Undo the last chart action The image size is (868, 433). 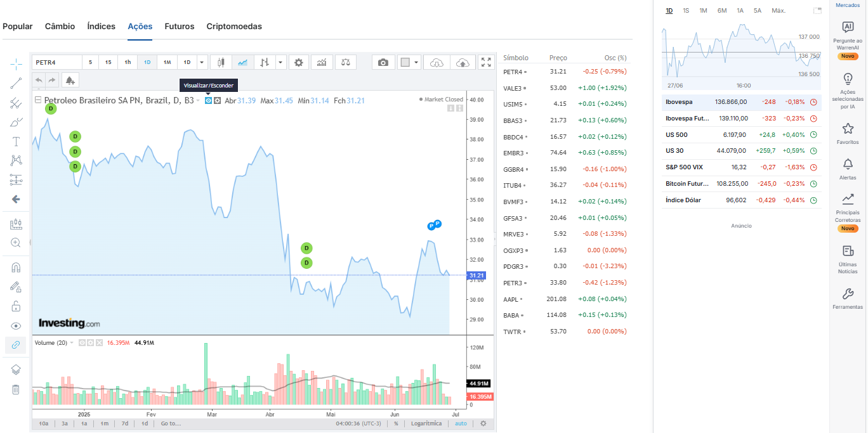[39, 80]
